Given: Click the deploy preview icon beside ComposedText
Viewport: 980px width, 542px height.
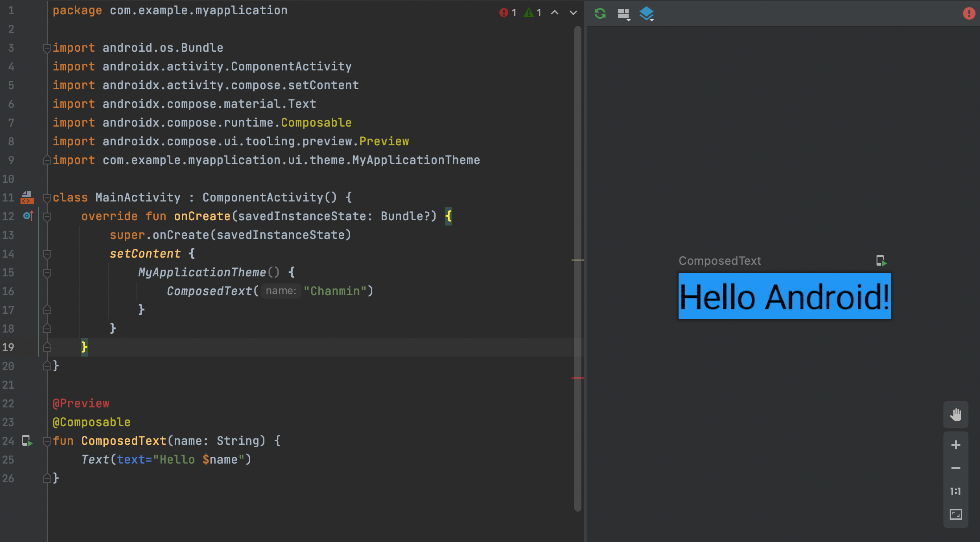Looking at the screenshot, I should pyautogui.click(x=881, y=261).
